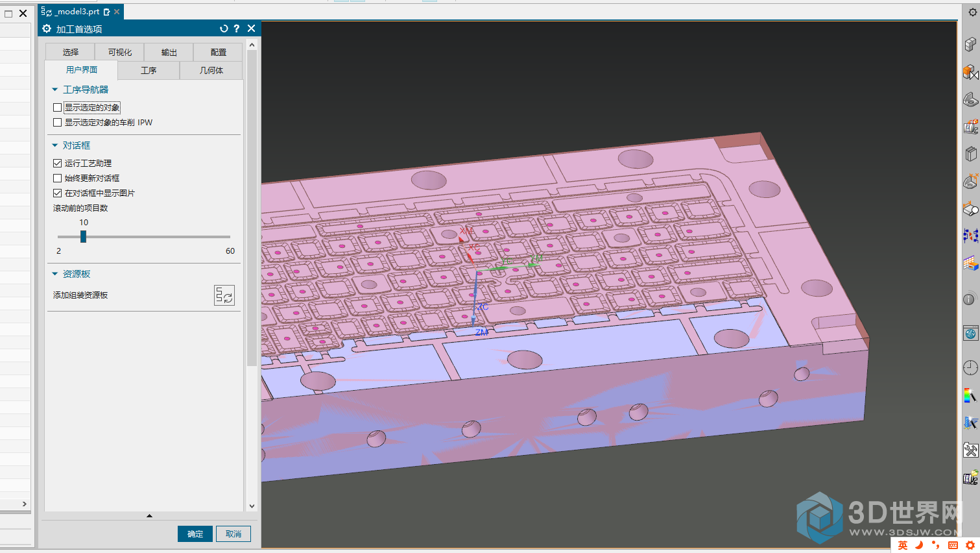Click the IME punctuation mode icon in tray
Viewport: 980px width, 553px height.
[x=935, y=545]
